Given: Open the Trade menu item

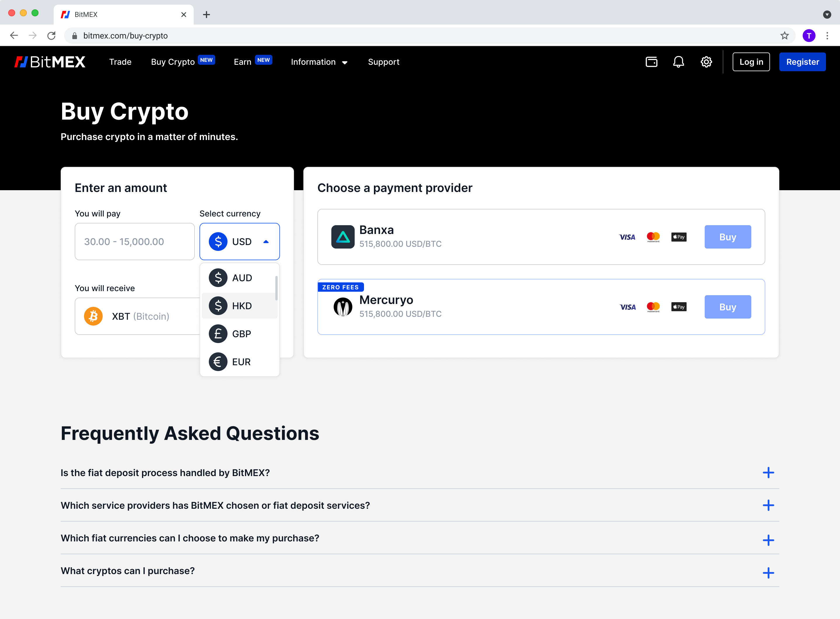Looking at the screenshot, I should [120, 62].
